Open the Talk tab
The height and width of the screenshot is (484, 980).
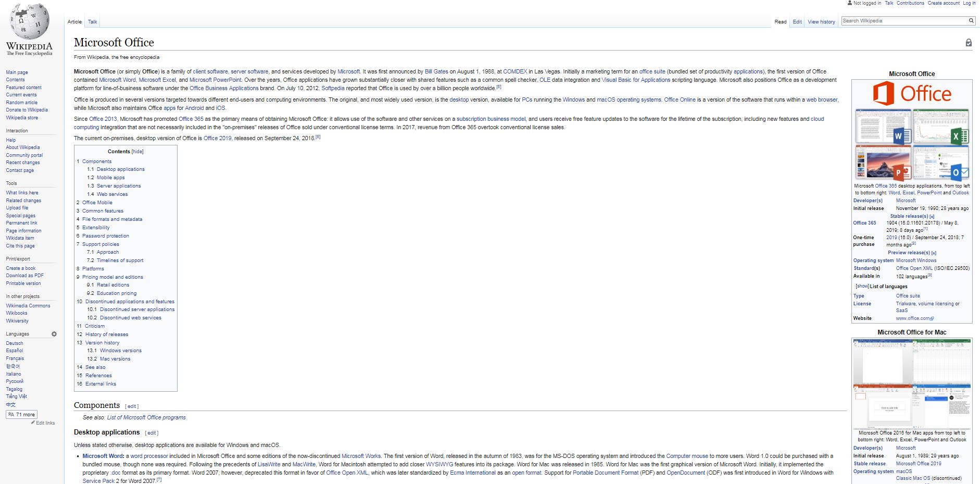pos(92,21)
